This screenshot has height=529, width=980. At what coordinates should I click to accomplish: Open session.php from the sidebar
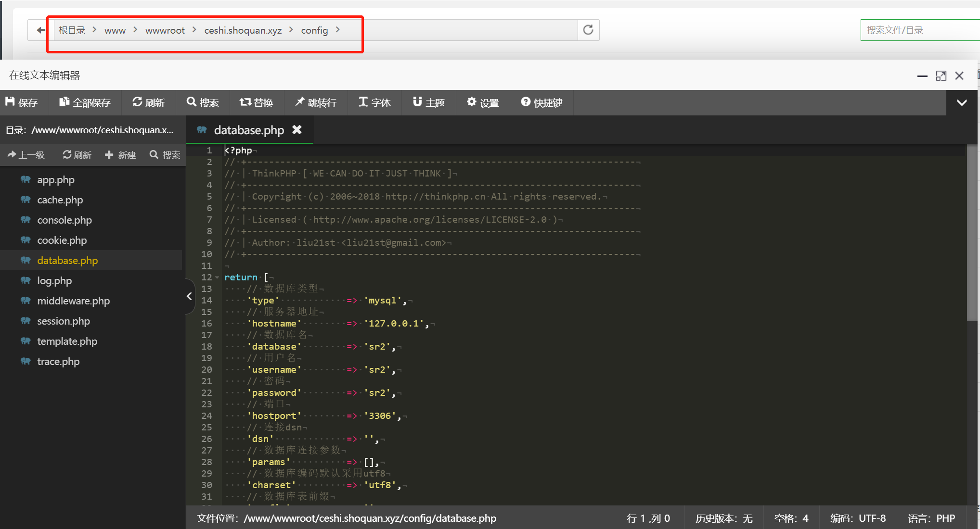(x=64, y=321)
